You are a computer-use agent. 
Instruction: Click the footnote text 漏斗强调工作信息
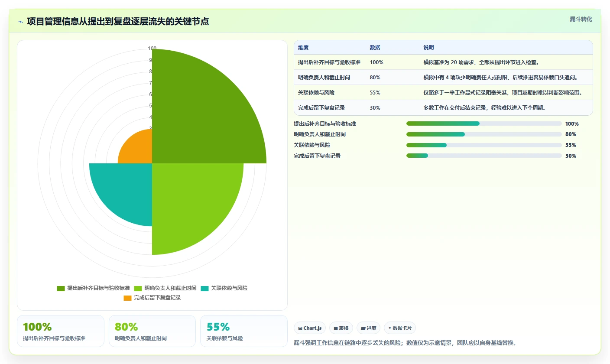[405, 343]
